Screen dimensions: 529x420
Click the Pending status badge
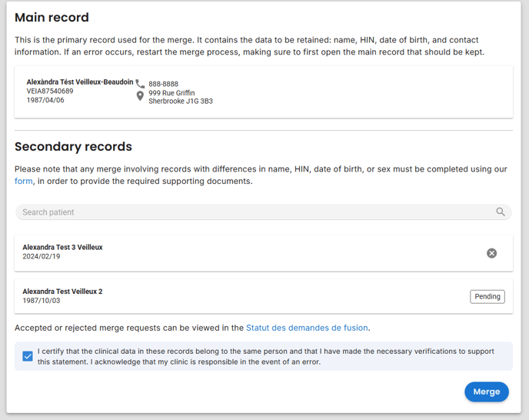coord(487,296)
